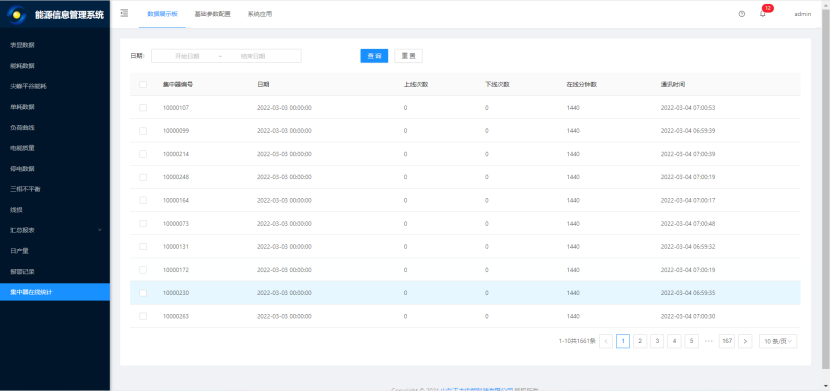Check the row for concentrator 10000230
This screenshot has height=391, width=830.
(x=143, y=293)
